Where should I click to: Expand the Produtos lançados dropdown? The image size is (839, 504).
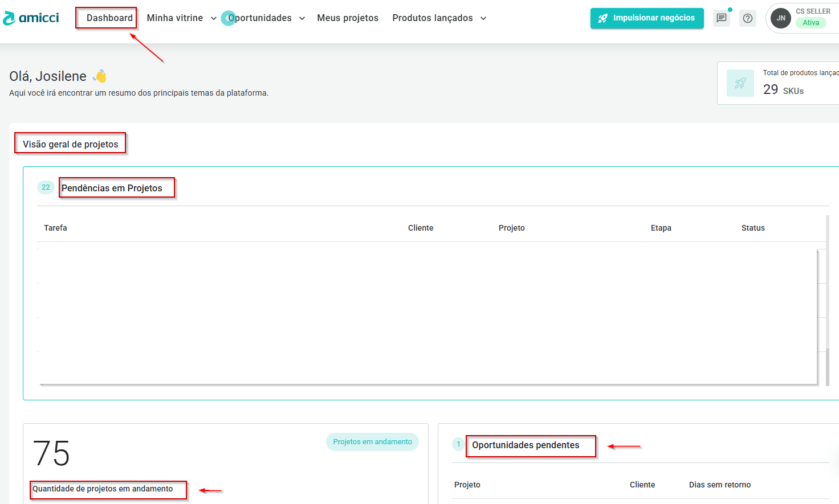tap(483, 18)
